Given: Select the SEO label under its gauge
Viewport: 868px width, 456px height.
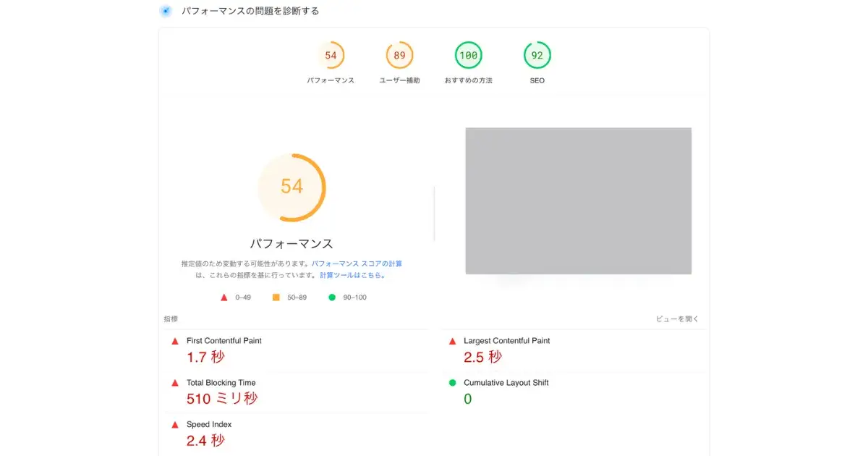Looking at the screenshot, I should [537, 80].
